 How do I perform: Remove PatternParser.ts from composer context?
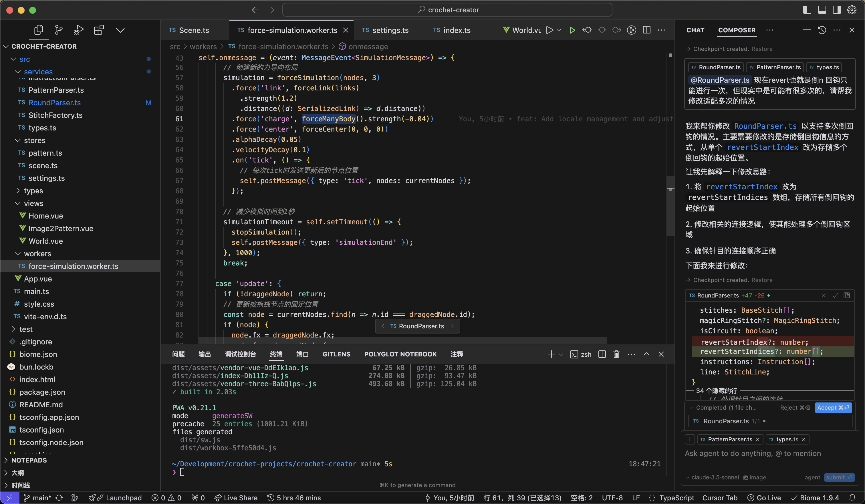(x=757, y=439)
